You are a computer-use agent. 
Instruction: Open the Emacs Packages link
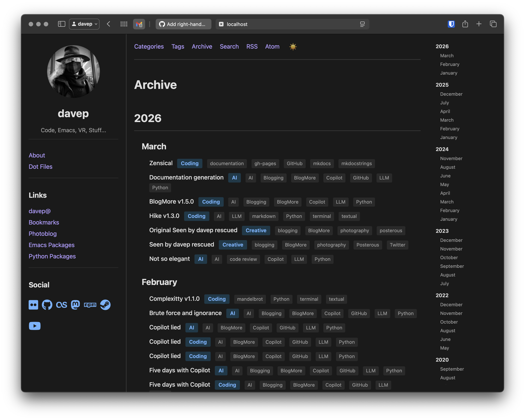[52, 245]
